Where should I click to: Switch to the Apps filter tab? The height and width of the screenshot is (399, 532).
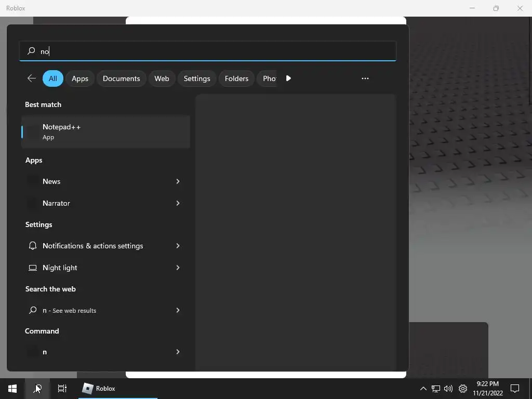tap(80, 78)
